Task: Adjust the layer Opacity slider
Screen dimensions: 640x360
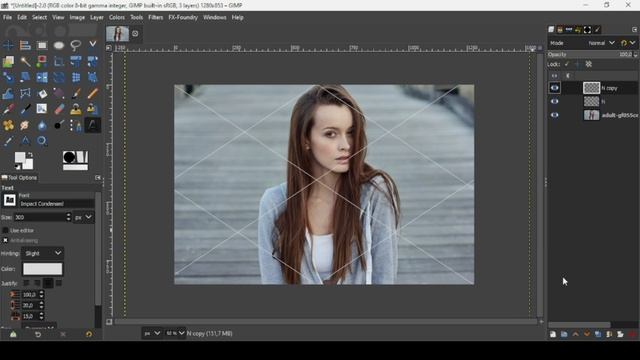Action: click(592, 54)
